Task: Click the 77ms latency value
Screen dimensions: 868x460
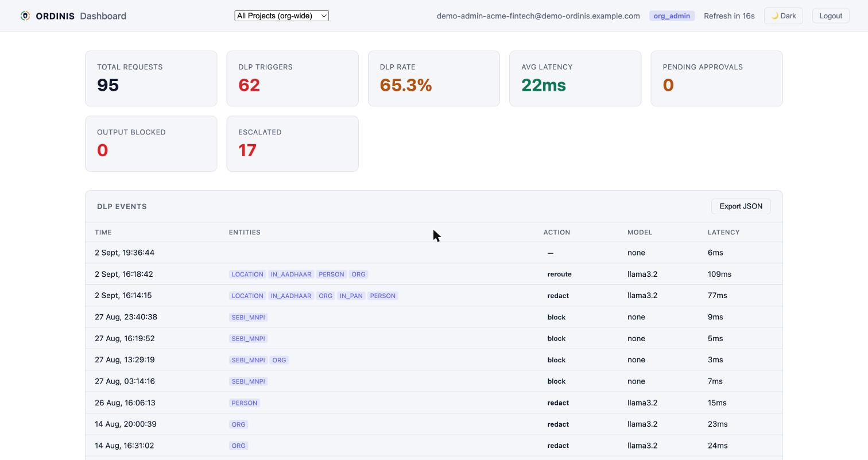Action: (717, 295)
